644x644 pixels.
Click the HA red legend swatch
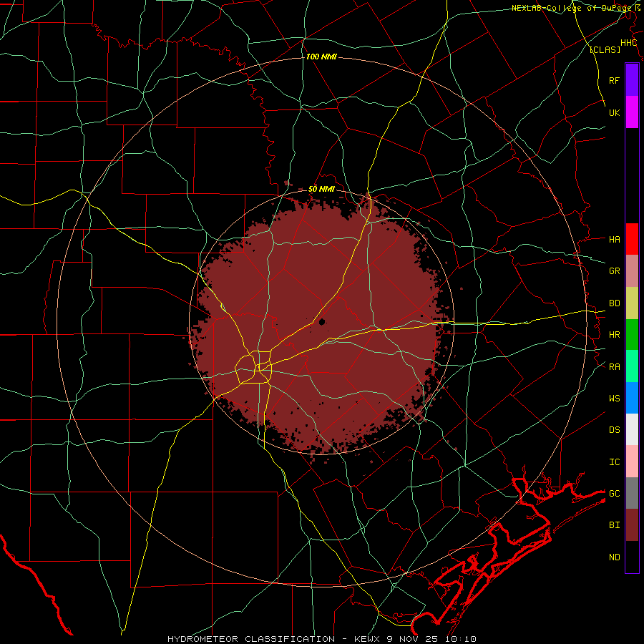coord(632,239)
